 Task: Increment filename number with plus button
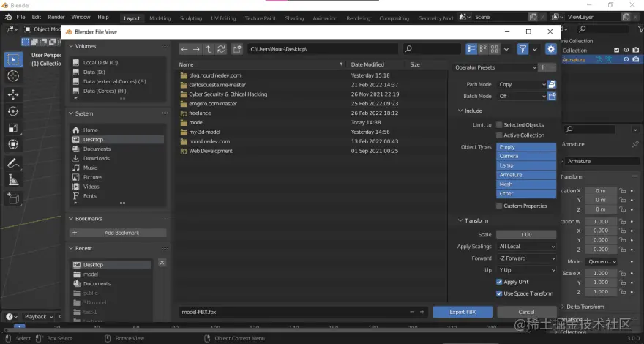pyautogui.click(x=422, y=312)
